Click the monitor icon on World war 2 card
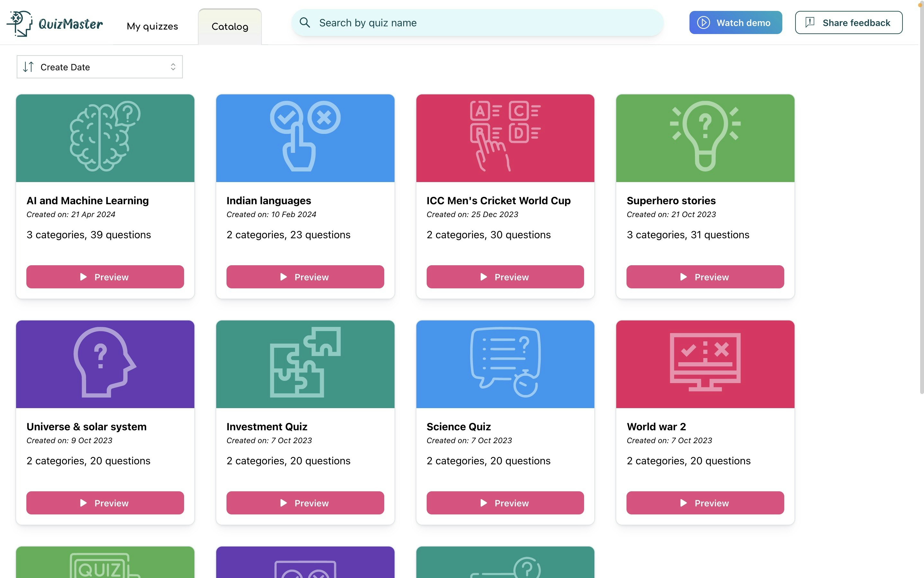924x578 pixels. [x=705, y=362]
